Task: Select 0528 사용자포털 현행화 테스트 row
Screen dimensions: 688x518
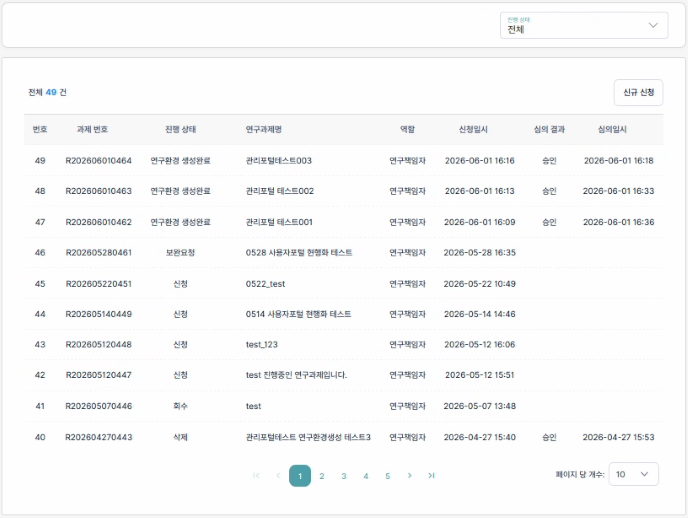Action: pos(344,253)
